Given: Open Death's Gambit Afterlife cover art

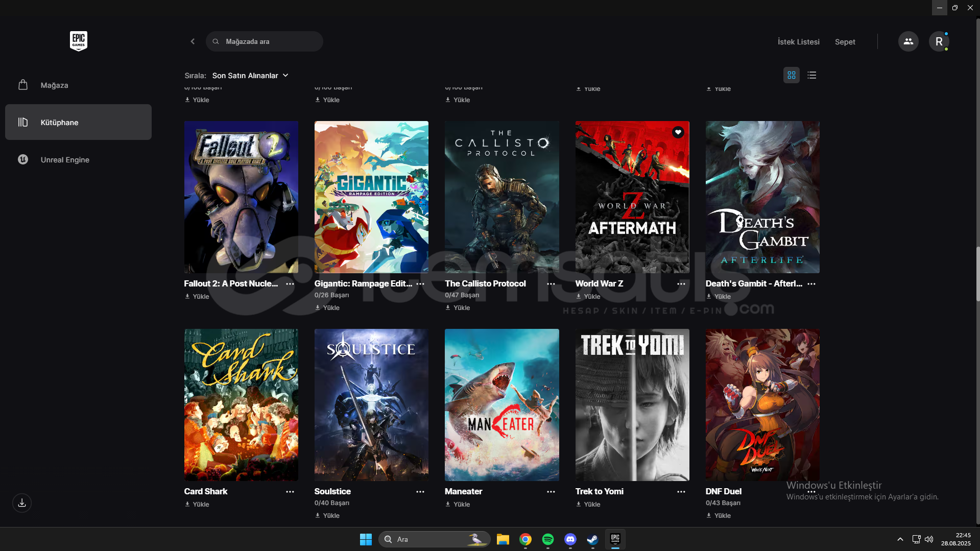Looking at the screenshot, I should tap(762, 197).
